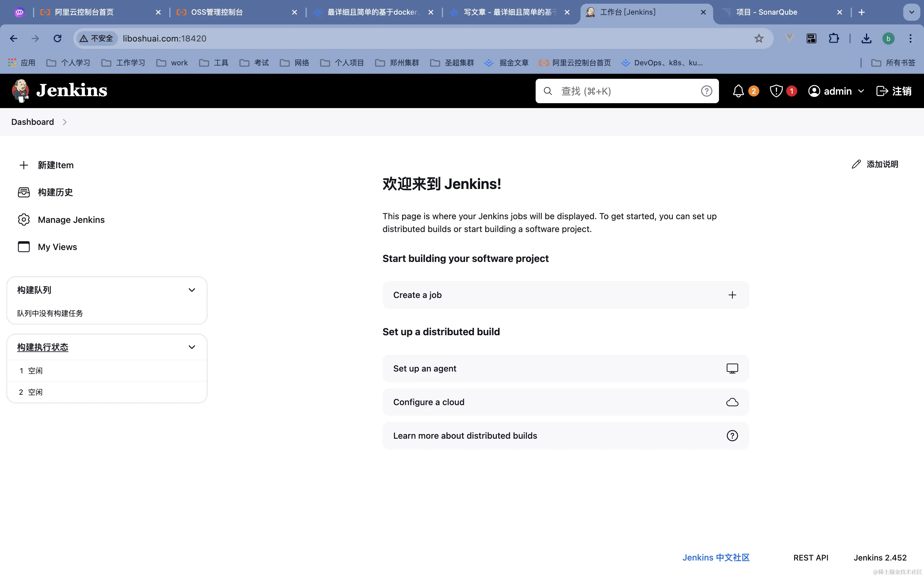Click the Manage Jenkins gear icon

point(24,220)
